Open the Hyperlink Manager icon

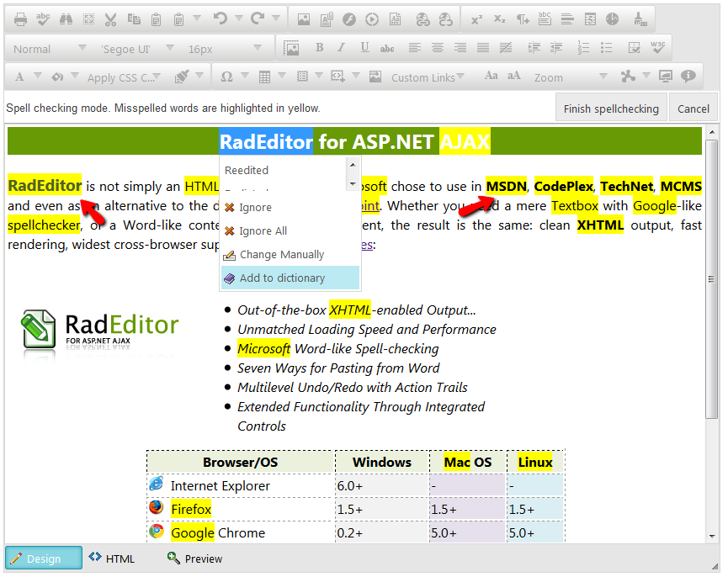point(422,19)
